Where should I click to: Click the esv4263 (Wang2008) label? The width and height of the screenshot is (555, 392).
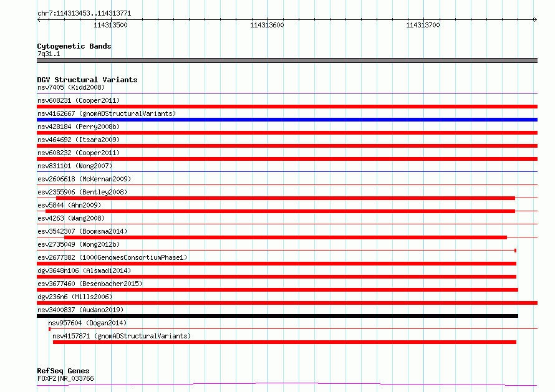point(71,218)
